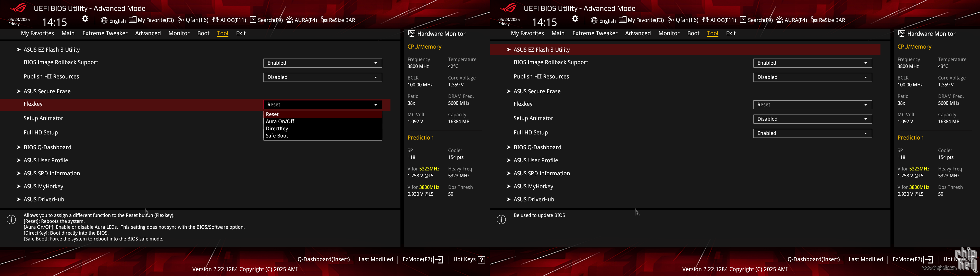Open Q-Dashboard(Insert) in right screen
The image size is (980, 276).
[814, 259]
